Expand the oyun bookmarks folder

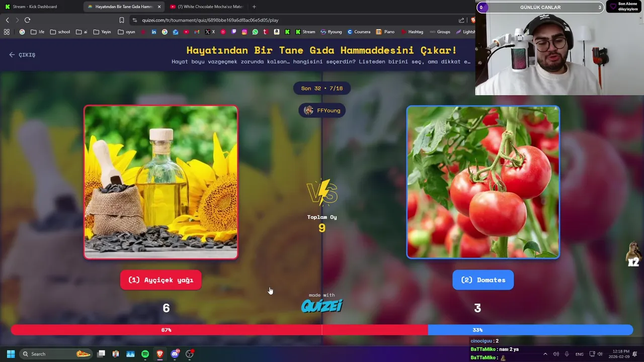126,32
